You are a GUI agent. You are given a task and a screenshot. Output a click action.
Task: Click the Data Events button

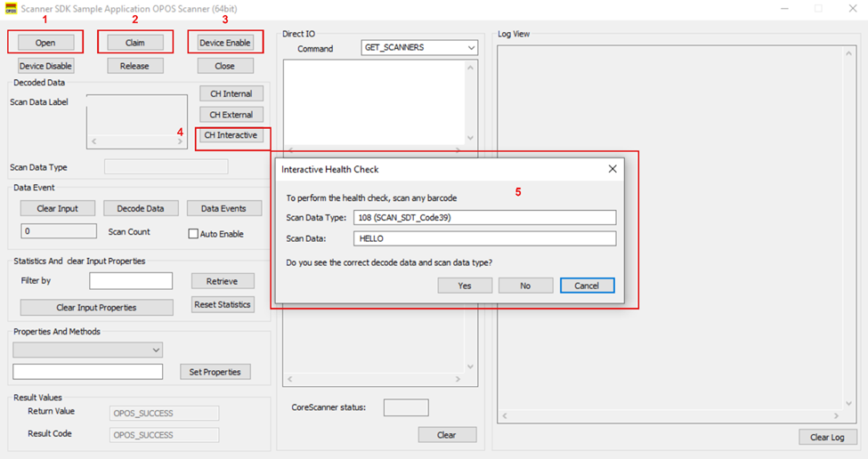tap(223, 208)
